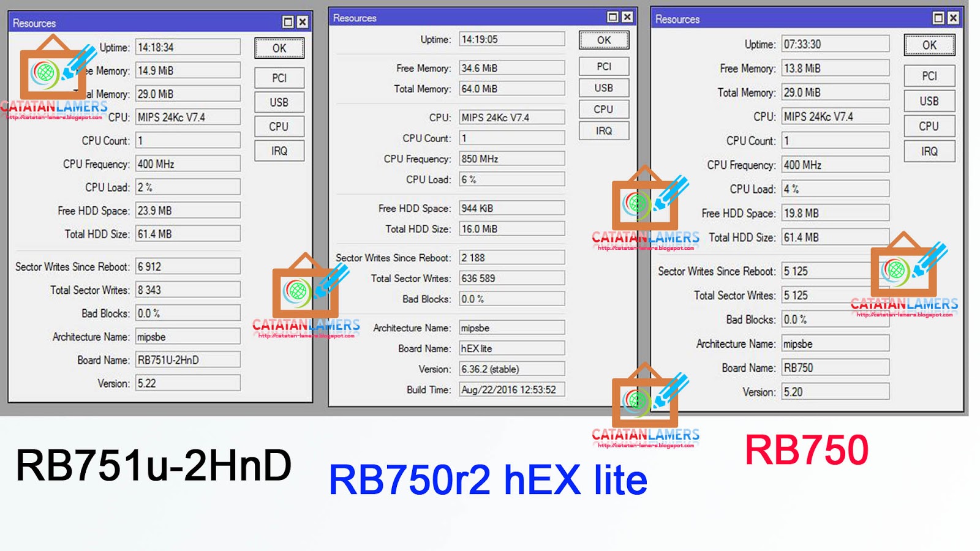Select CPU Frequency field in RB751U-2HnD window

(188, 164)
